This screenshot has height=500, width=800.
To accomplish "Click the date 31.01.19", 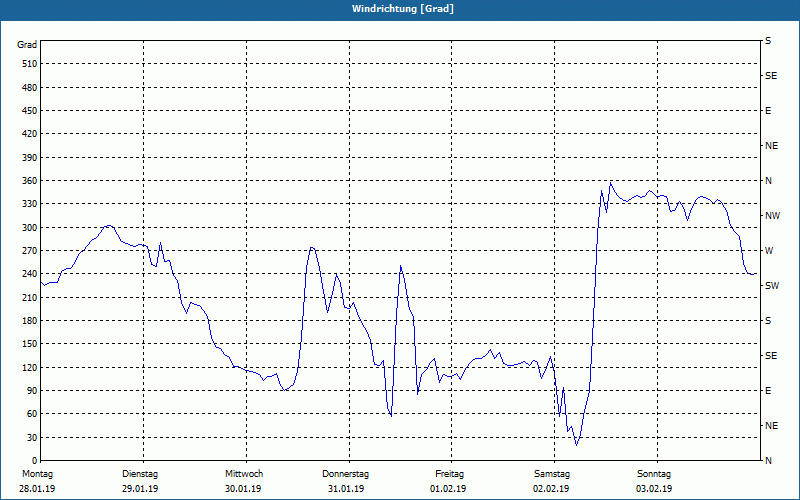I will pos(346,489).
